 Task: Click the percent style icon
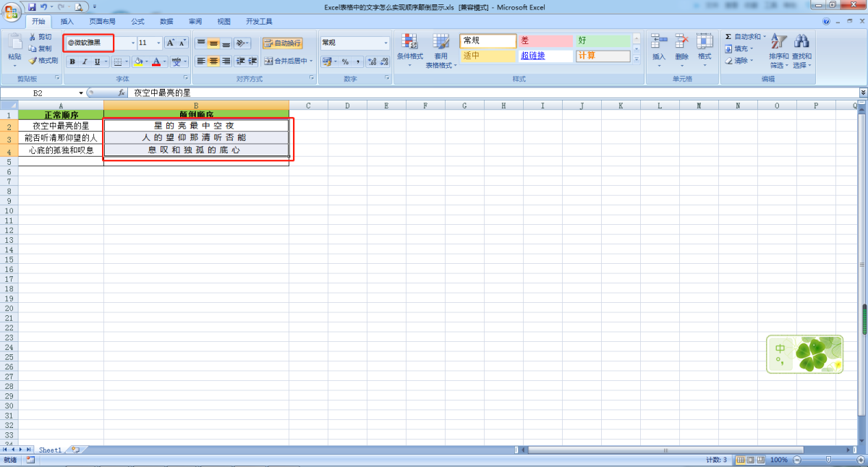pyautogui.click(x=345, y=61)
